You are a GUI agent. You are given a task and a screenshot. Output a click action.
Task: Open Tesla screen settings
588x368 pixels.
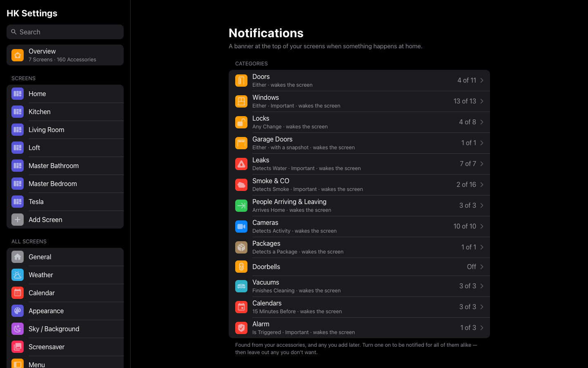(65, 202)
